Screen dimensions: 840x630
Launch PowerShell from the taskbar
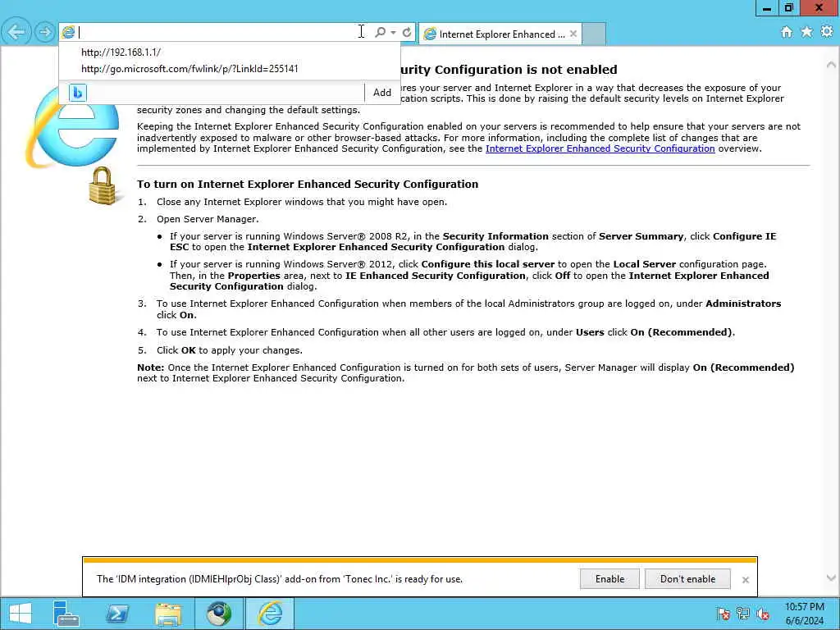pyautogui.click(x=117, y=614)
